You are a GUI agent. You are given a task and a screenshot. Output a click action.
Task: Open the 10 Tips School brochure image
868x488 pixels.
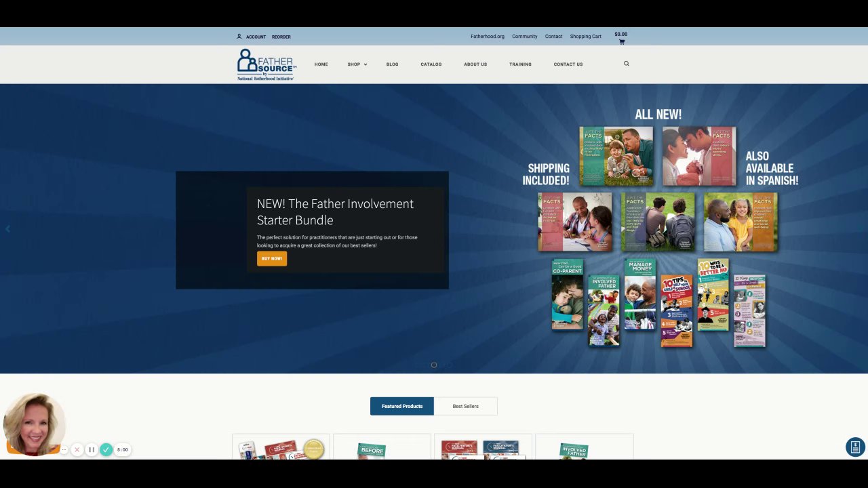click(x=677, y=310)
